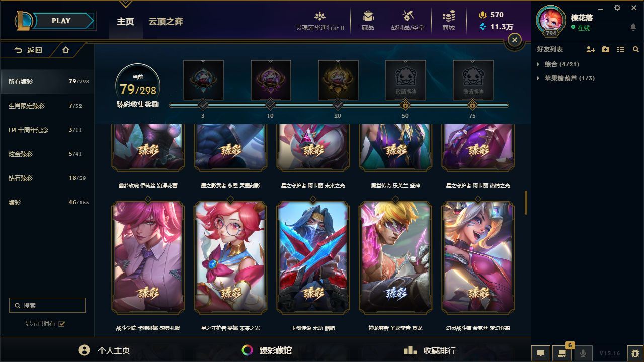644x362 pixels.
Task: Select the 生肖限定臻彩 category
Action: 47,106
